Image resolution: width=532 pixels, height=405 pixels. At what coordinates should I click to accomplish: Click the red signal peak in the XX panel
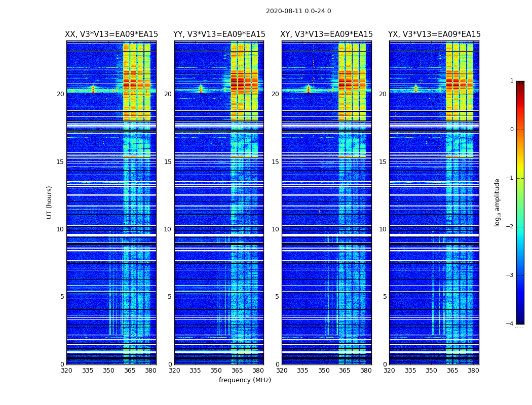(x=93, y=89)
